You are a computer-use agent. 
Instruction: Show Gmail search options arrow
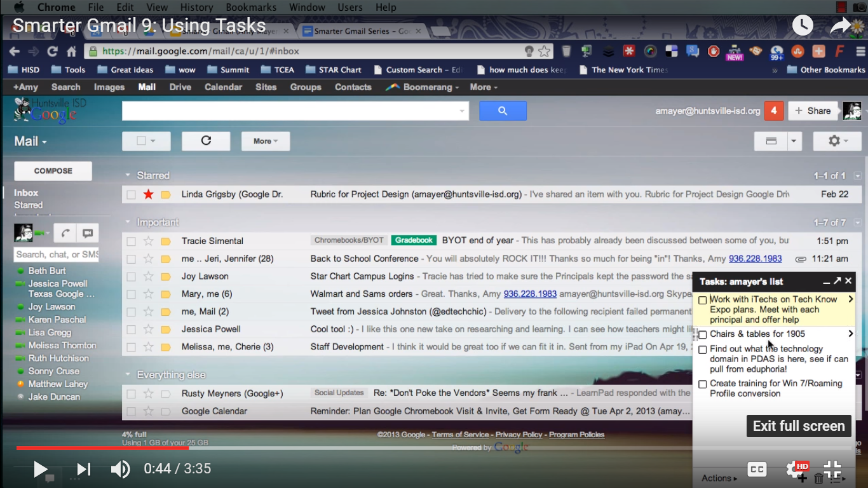point(462,111)
